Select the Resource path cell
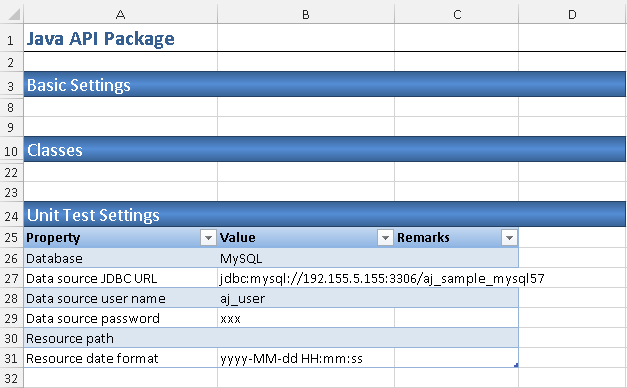Viewport: 627px width, 388px height. pos(120,338)
